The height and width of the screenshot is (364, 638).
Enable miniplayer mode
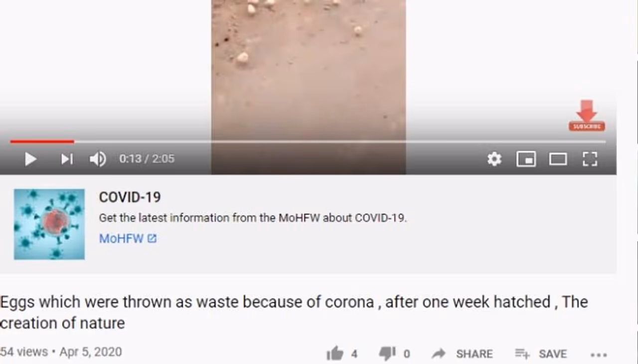526,159
